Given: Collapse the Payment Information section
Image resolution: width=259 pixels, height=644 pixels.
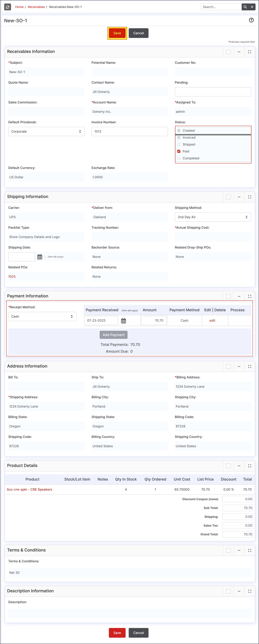Looking at the screenshot, I should click(239, 296).
